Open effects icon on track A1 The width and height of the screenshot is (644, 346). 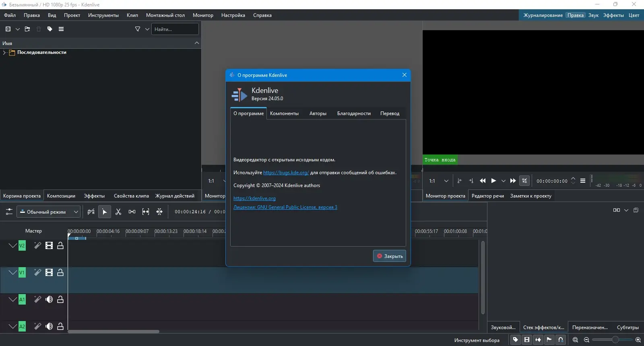(x=37, y=299)
